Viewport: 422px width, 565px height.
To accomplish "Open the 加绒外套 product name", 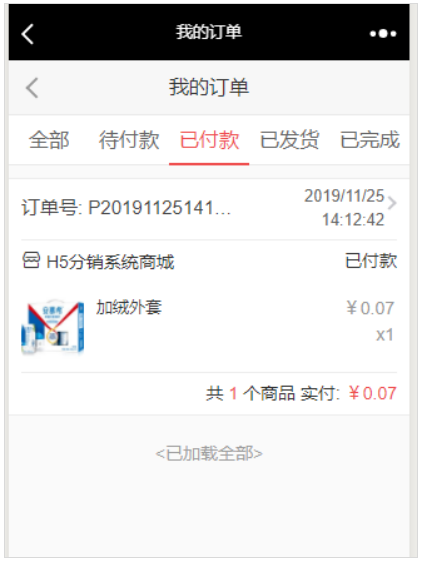I will tap(129, 307).
